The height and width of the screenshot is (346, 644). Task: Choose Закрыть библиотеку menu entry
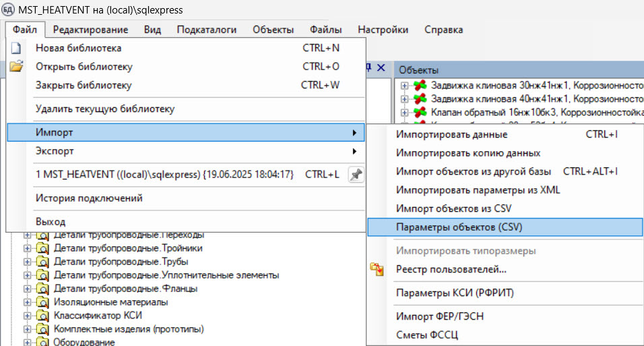(186, 85)
